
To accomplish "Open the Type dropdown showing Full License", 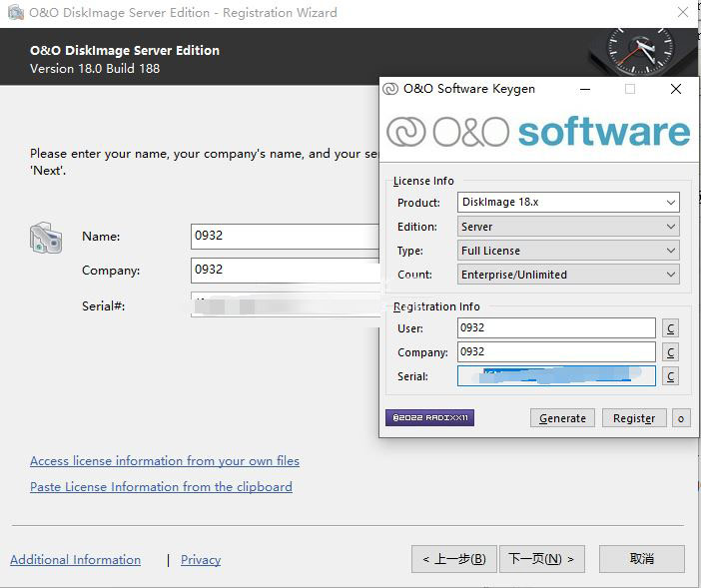I will pyautogui.click(x=568, y=251).
